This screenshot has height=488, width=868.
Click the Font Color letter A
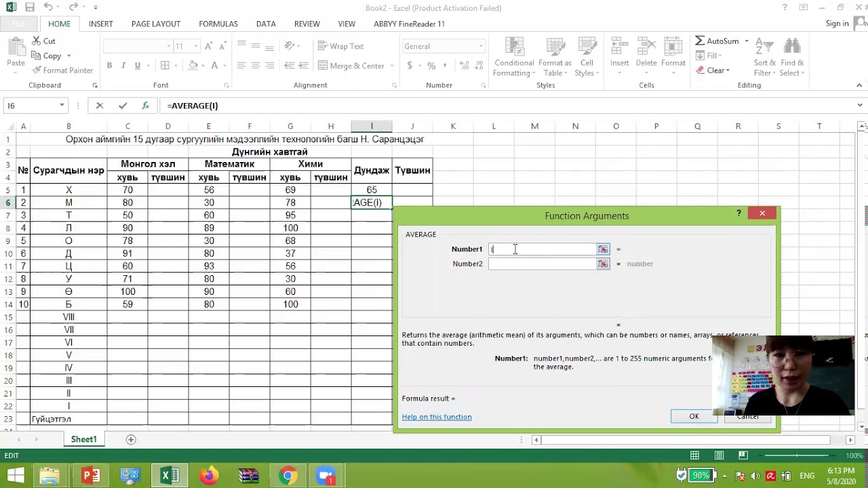pyautogui.click(x=214, y=66)
